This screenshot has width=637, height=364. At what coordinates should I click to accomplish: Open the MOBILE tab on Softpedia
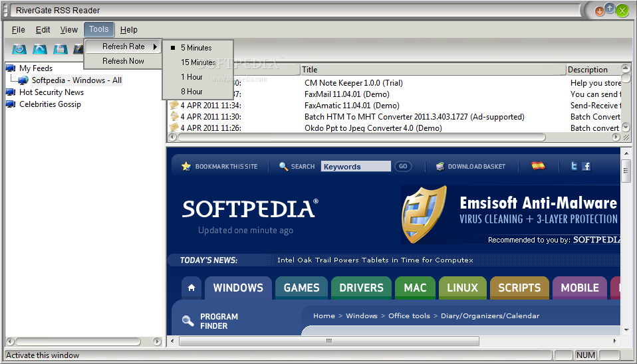click(580, 288)
